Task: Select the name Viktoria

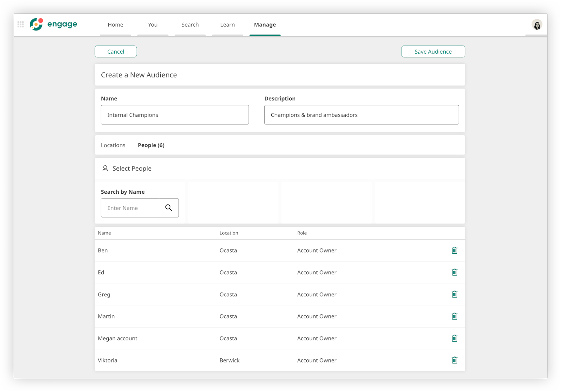Action: tap(108, 360)
